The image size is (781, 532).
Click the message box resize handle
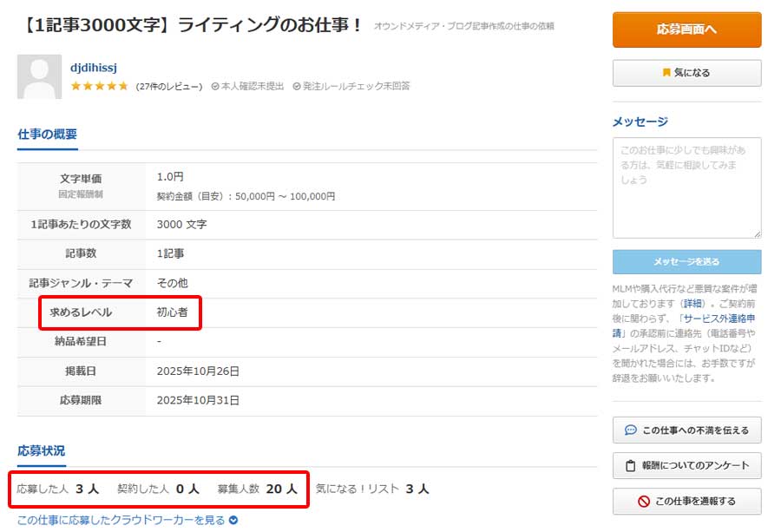(757, 233)
